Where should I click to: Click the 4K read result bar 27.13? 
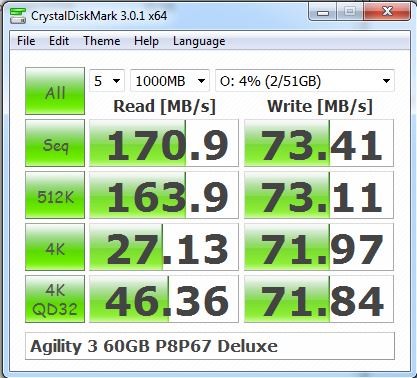point(164,247)
